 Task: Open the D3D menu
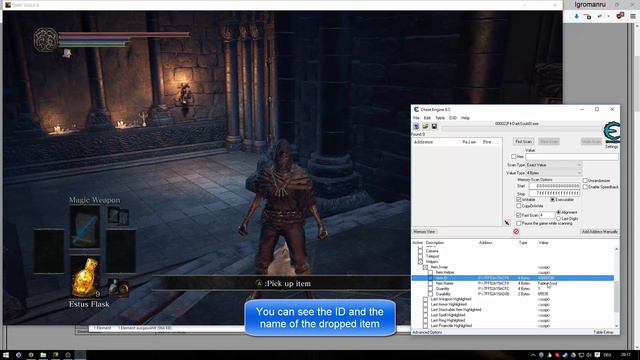click(453, 118)
